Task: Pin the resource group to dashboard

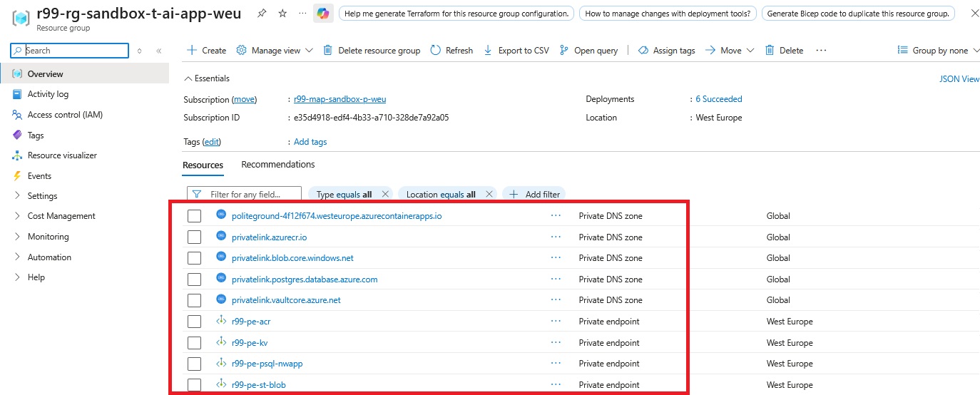Action: pyautogui.click(x=262, y=14)
